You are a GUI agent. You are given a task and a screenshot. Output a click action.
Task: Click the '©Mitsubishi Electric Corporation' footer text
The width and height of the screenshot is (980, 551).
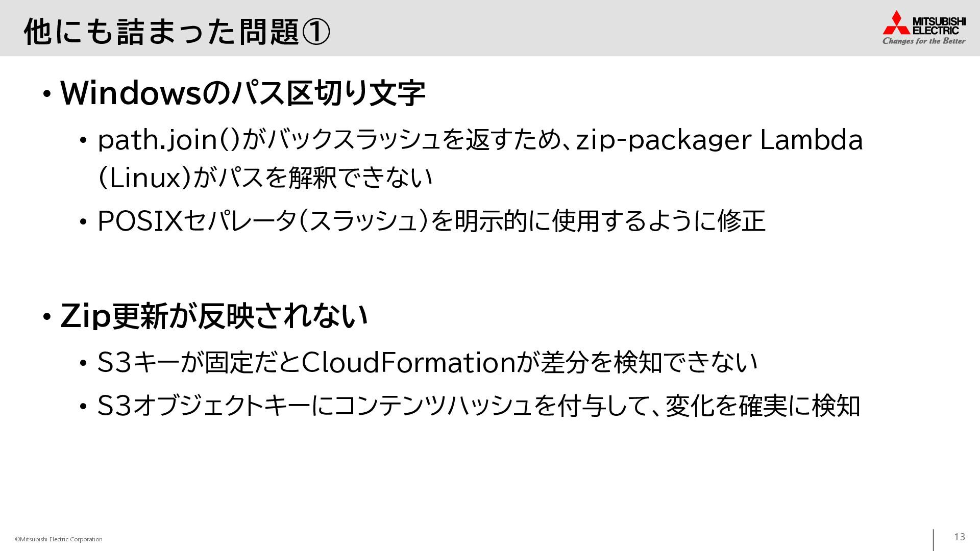[59, 539]
